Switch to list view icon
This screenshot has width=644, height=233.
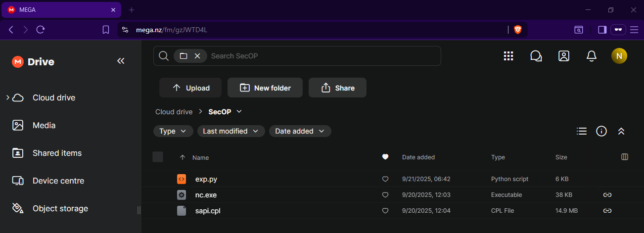coord(582,131)
